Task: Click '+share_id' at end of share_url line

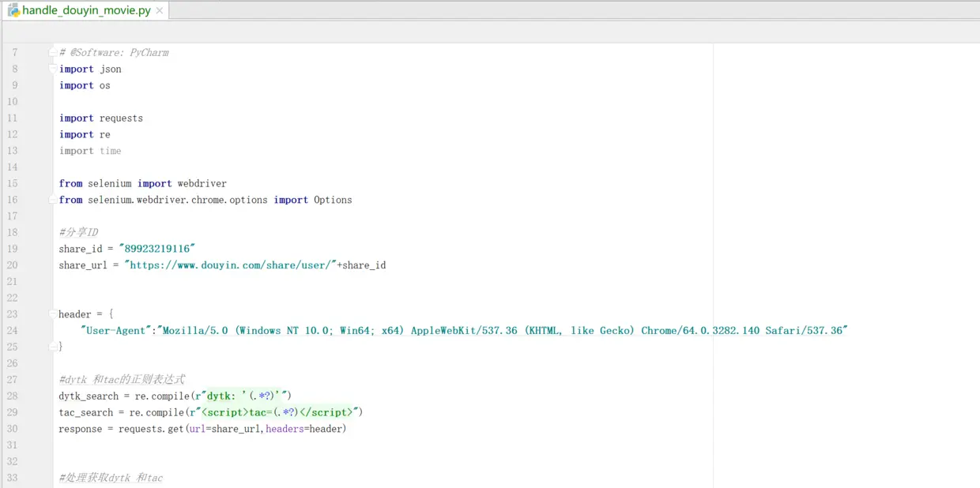Action: click(362, 265)
